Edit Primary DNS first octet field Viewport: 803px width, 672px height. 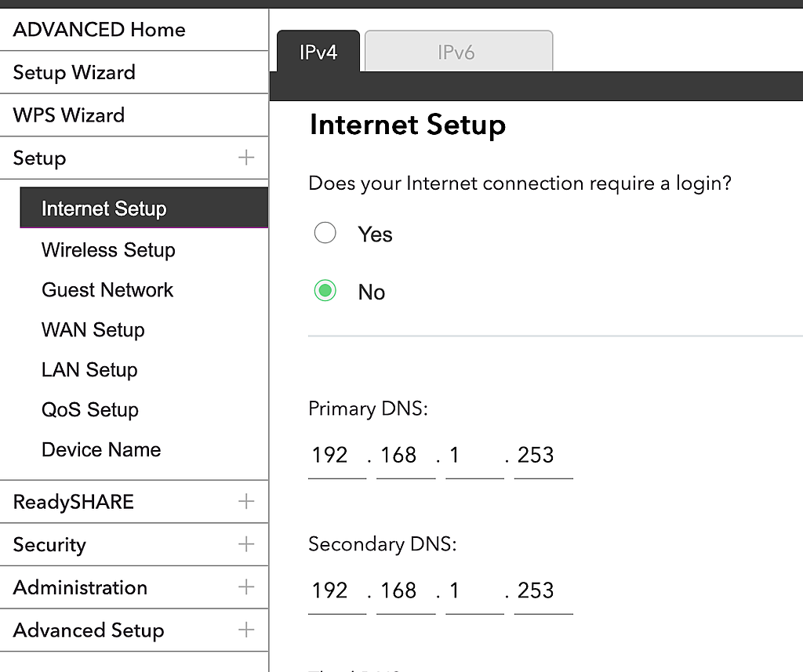click(337, 456)
